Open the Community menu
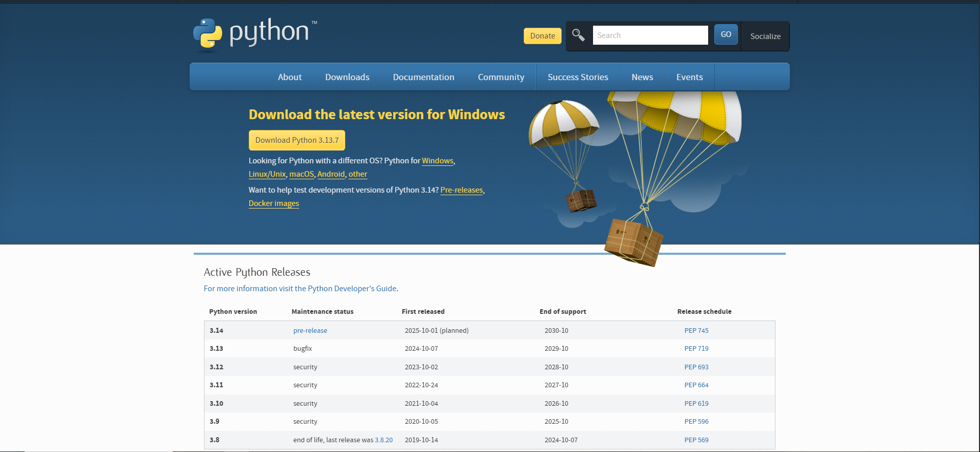980x452 pixels. 501,77
